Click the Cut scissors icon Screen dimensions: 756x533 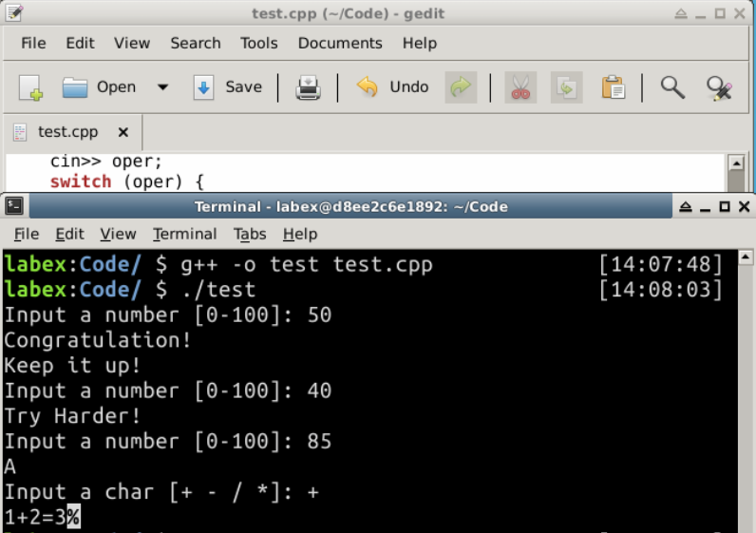click(520, 87)
